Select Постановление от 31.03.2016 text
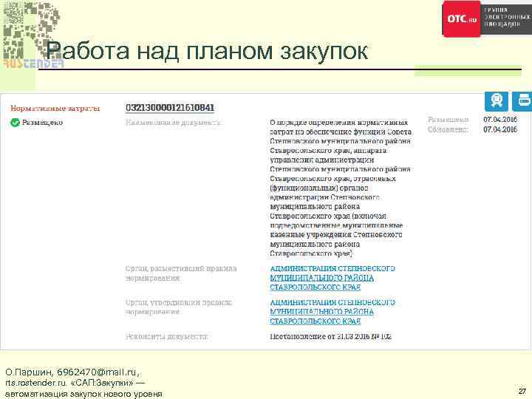The image size is (532, 399). tap(331, 337)
